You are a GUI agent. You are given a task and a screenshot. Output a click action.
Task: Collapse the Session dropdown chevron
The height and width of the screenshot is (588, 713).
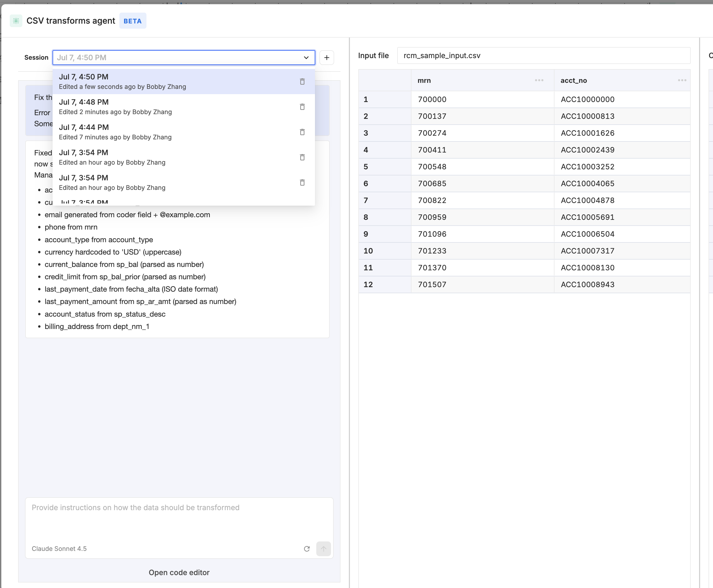coord(306,58)
